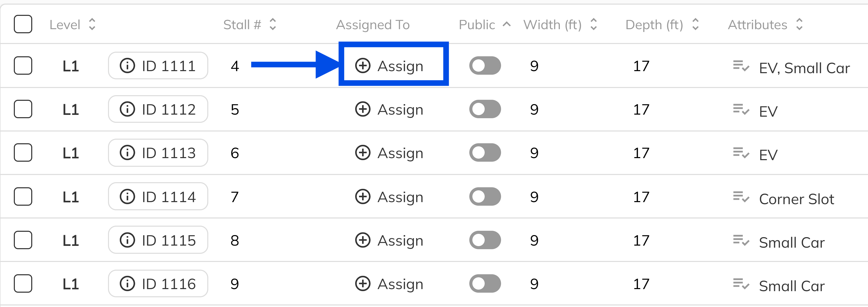
Task: Click the info icon on ID 1116
Action: coord(127,283)
